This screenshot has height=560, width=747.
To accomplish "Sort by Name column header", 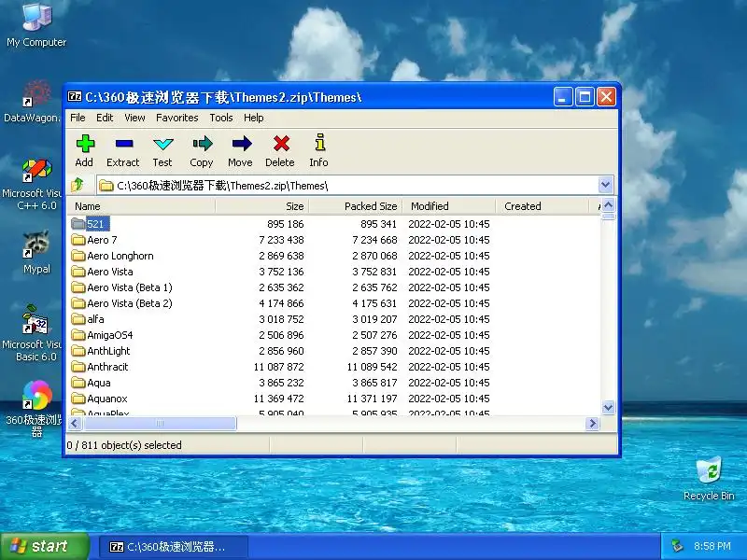I will click(141, 206).
